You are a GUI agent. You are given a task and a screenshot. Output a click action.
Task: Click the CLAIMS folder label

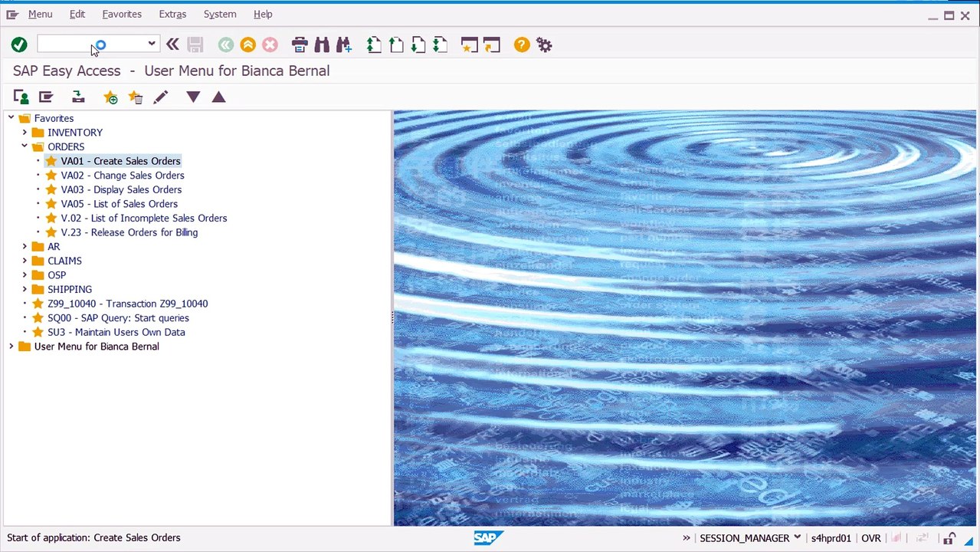[64, 261]
